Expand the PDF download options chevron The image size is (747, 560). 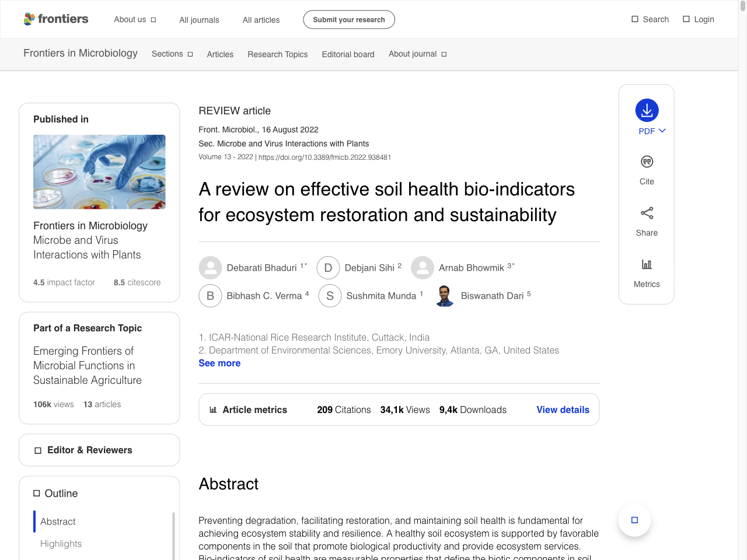[x=661, y=131]
